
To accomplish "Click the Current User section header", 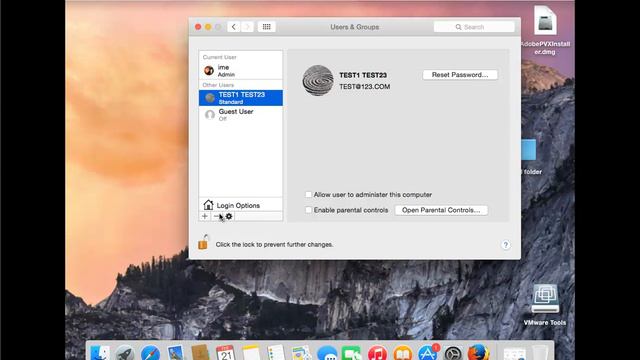I will 220,57.
